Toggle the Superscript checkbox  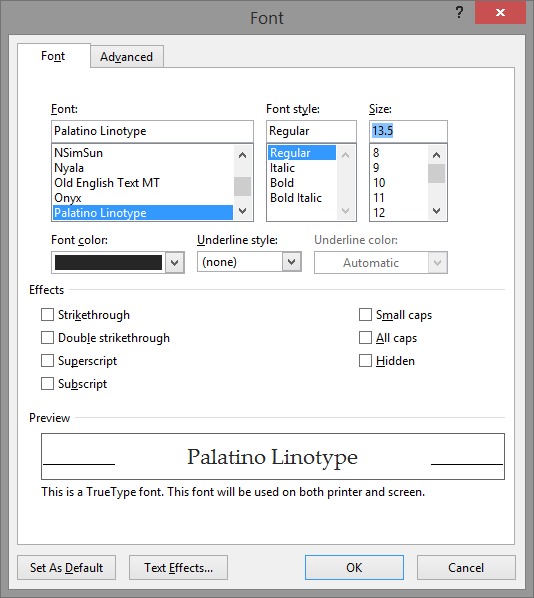point(47,361)
